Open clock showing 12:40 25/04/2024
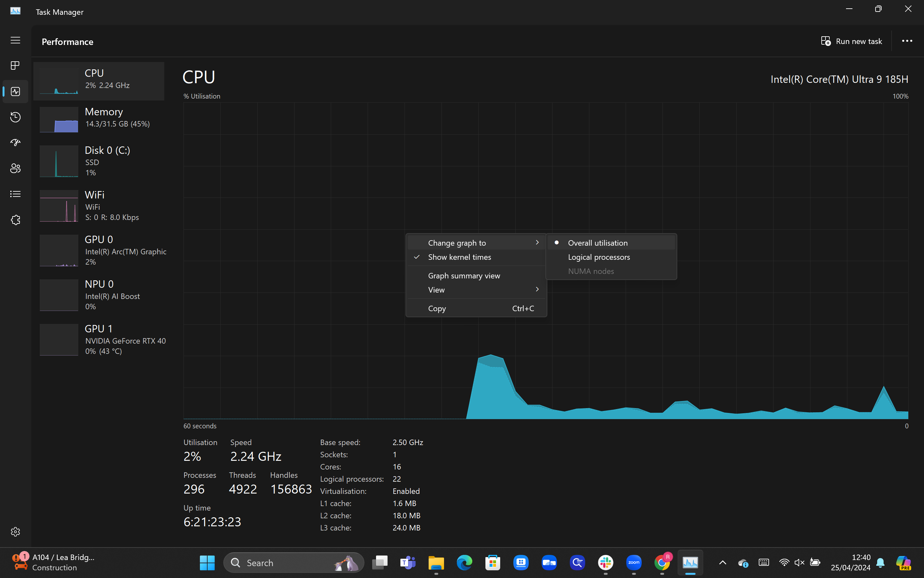Viewport: 924px width, 578px height. click(851, 563)
